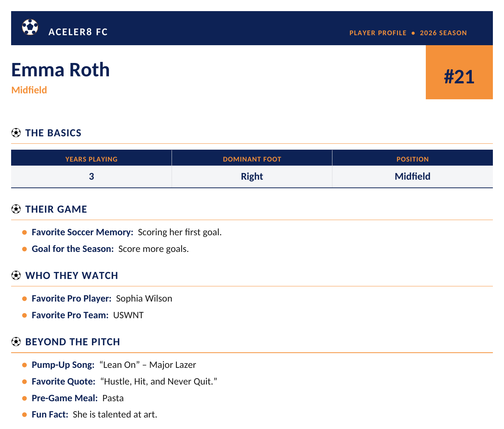Image resolution: width=504 pixels, height=429 pixels.
Task: Click the orange bullet next to Favorite Pro Player
Action: (x=24, y=299)
